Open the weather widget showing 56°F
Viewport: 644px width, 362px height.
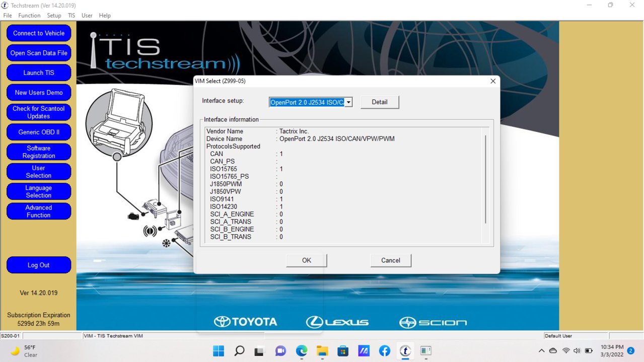(x=23, y=351)
